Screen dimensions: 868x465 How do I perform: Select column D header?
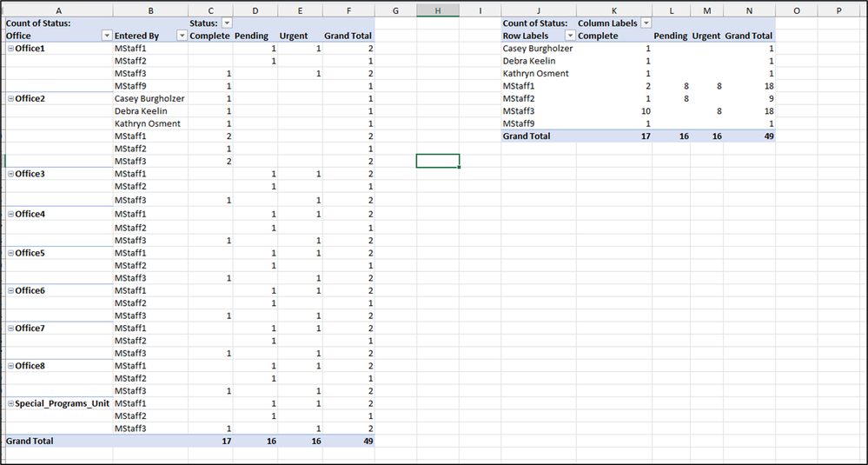click(x=255, y=10)
